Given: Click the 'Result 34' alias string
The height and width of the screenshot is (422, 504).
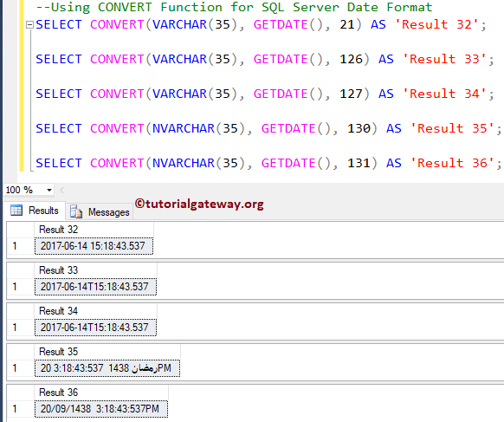Looking at the screenshot, I should (x=444, y=94).
